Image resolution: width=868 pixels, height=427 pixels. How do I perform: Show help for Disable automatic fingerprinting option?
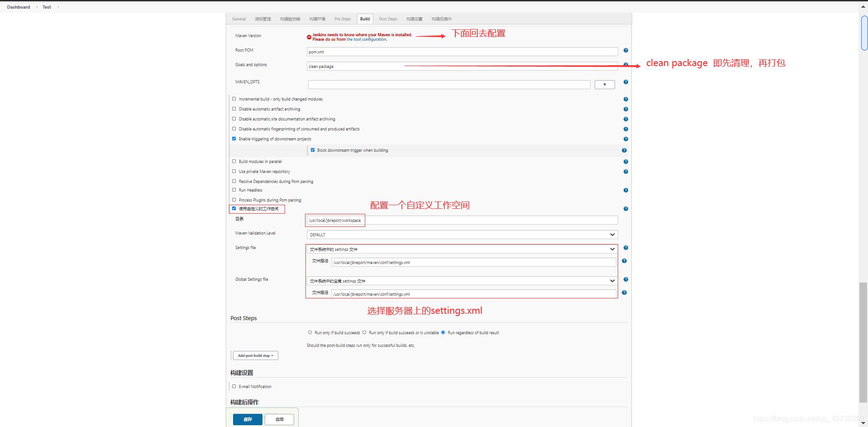coord(625,129)
